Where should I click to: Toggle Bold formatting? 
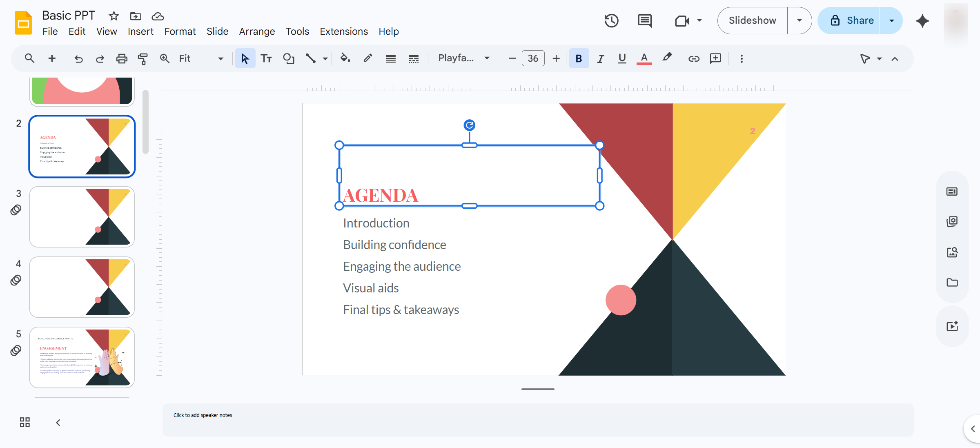click(x=579, y=58)
